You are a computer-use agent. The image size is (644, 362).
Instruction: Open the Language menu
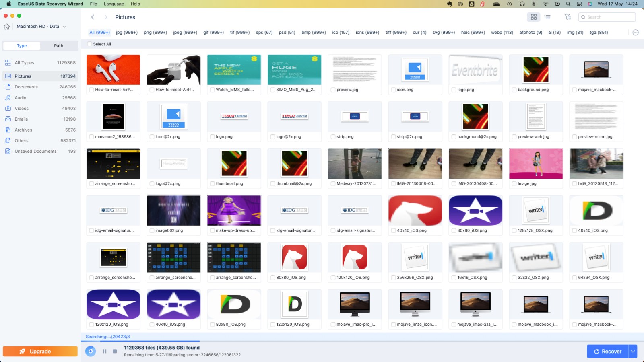[x=114, y=4]
